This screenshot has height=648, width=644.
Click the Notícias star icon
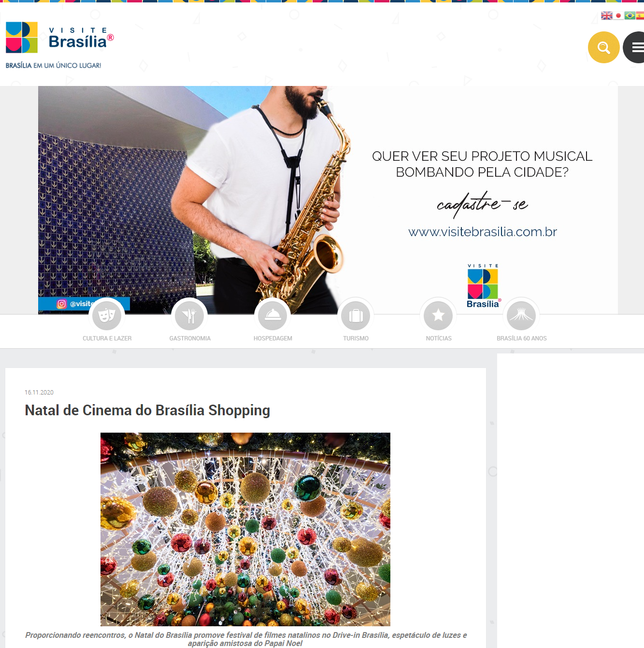(438, 315)
